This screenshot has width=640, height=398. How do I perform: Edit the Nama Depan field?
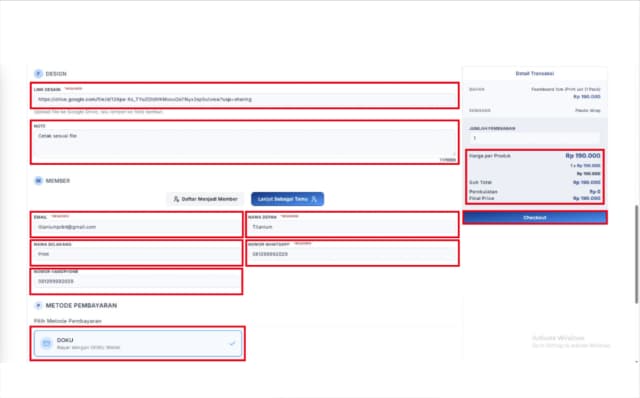pos(353,227)
